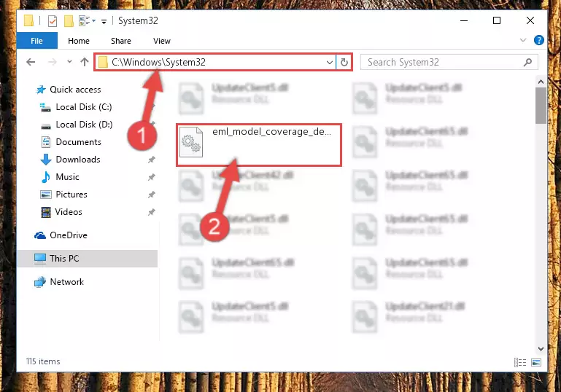Select Network in navigation pane
This screenshot has height=392, width=561.
coord(67,282)
